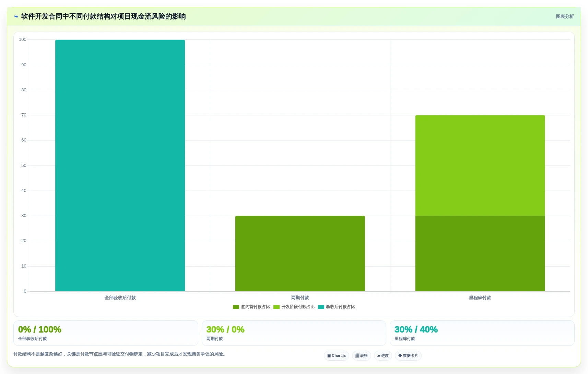Click the 50 y-axis tick label

point(24,166)
